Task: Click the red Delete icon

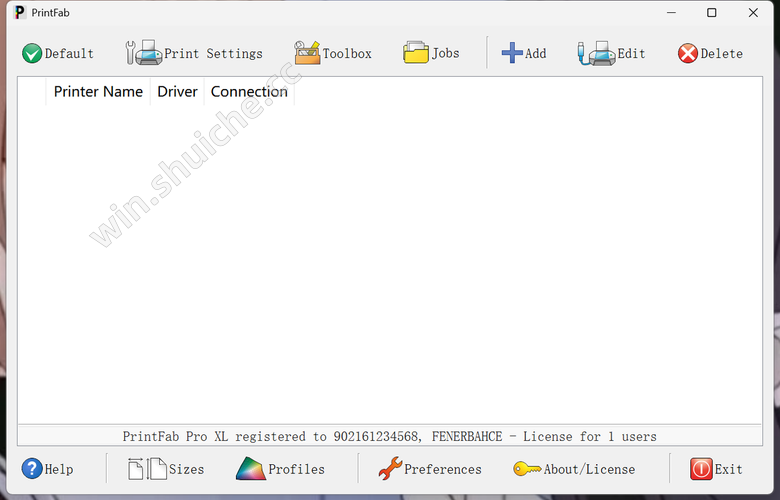Action: 688,53
